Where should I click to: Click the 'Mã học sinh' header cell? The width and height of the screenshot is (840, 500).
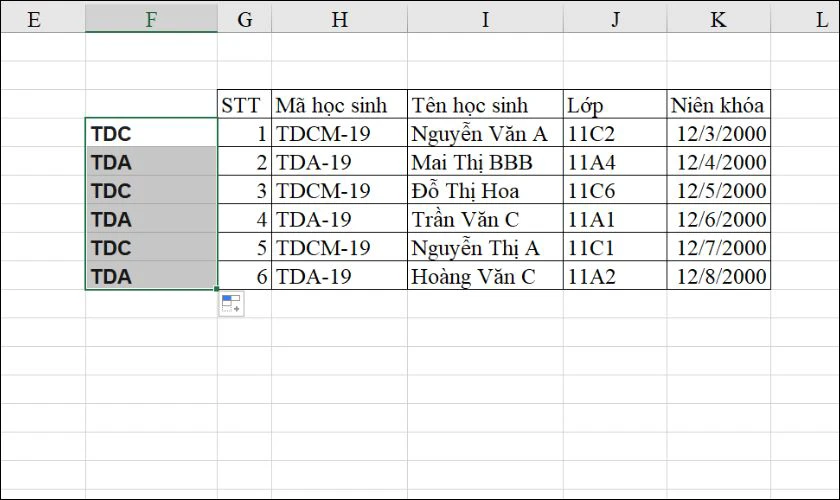(x=339, y=104)
